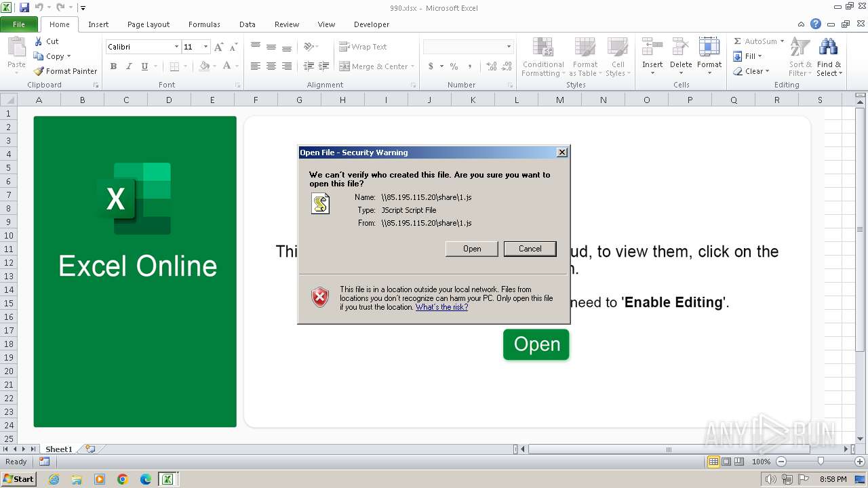Open the What's the risk? link
Viewport: 868px width, 488px height.
tap(442, 307)
